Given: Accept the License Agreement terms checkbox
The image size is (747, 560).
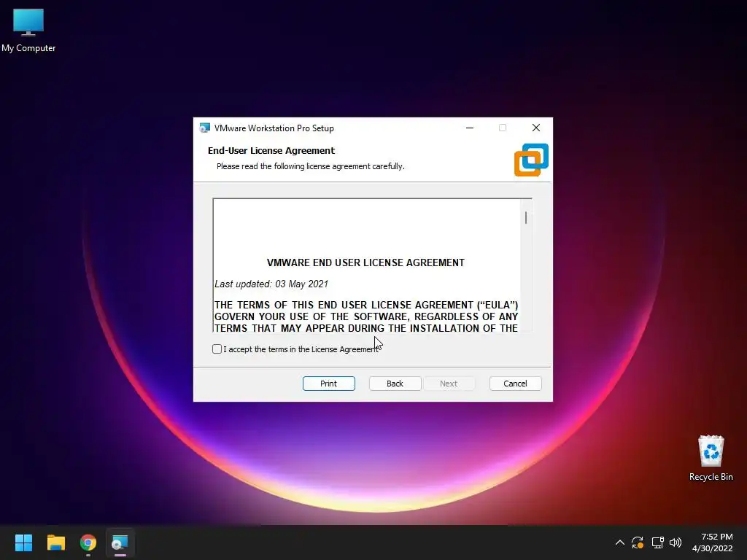Looking at the screenshot, I should [217, 349].
